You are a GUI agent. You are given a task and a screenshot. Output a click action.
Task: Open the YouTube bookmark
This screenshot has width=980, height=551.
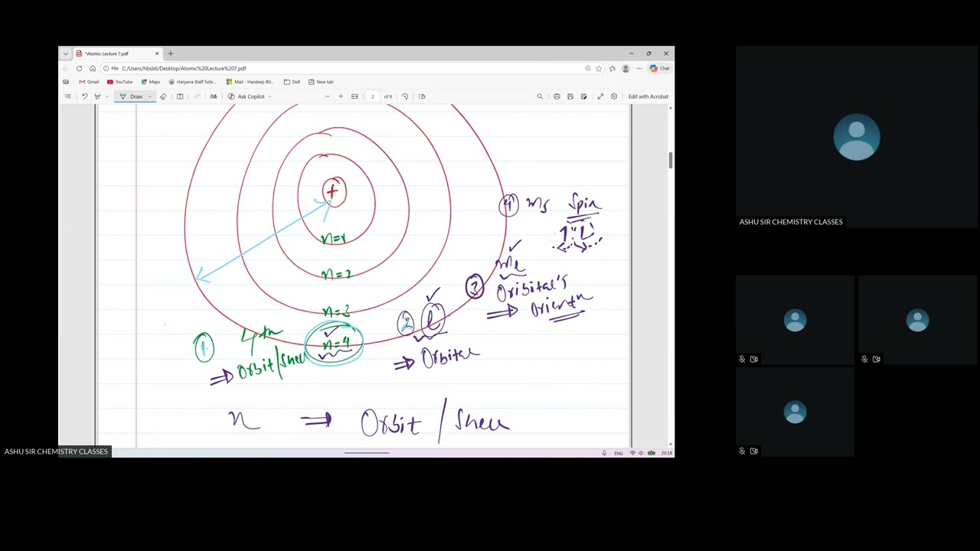[120, 82]
